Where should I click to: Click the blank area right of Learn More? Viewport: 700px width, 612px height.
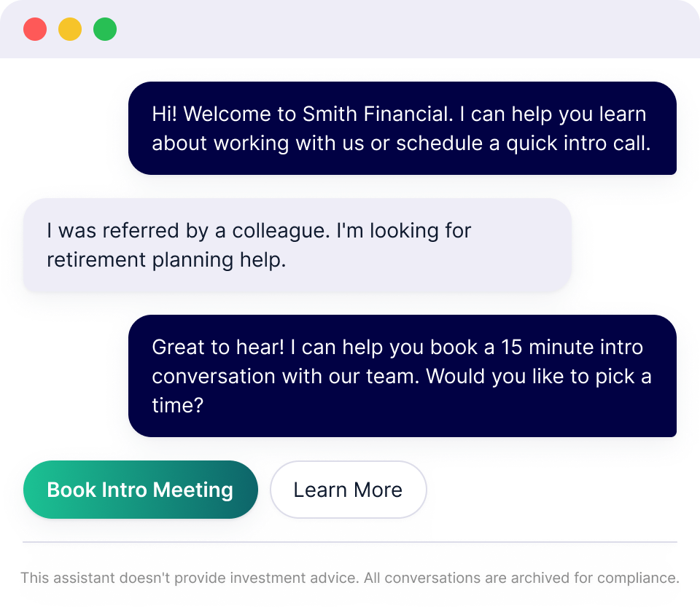click(x=554, y=490)
